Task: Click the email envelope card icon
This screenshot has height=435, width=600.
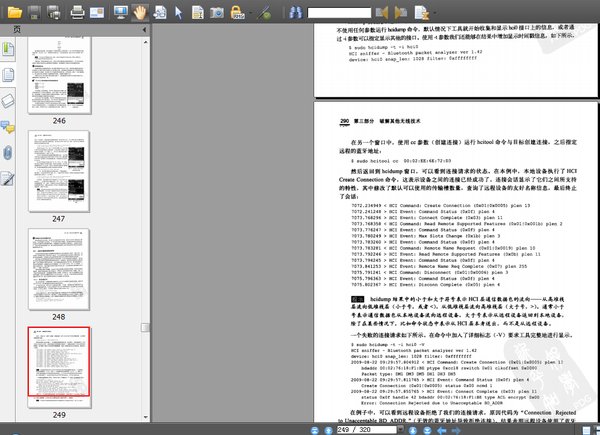Action: tap(97, 13)
